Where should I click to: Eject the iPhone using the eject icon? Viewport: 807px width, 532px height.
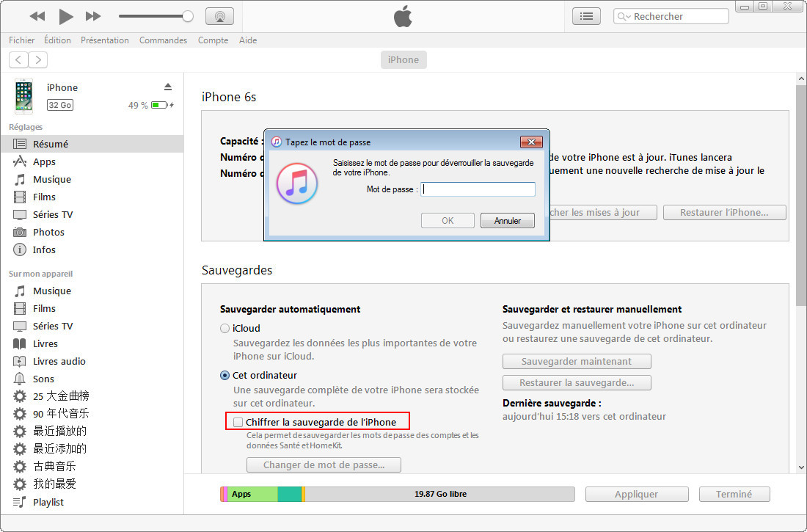(x=168, y=87)
